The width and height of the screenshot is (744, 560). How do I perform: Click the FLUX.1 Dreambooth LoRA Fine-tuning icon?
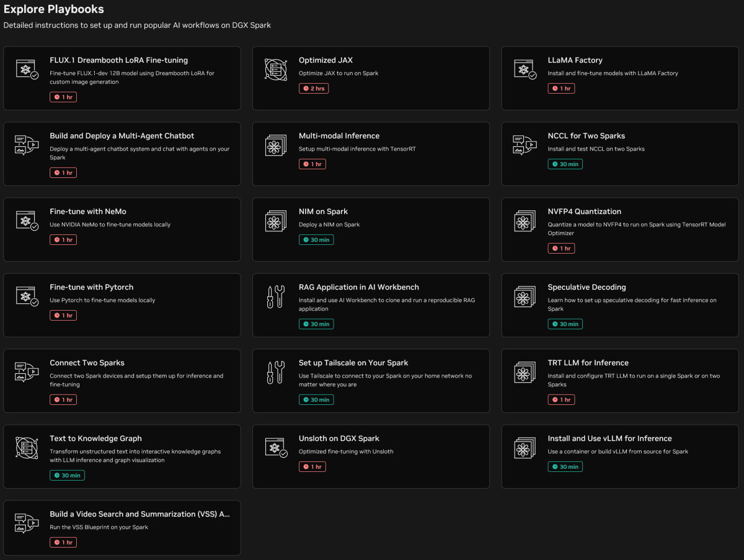click(x=27, y=69)
